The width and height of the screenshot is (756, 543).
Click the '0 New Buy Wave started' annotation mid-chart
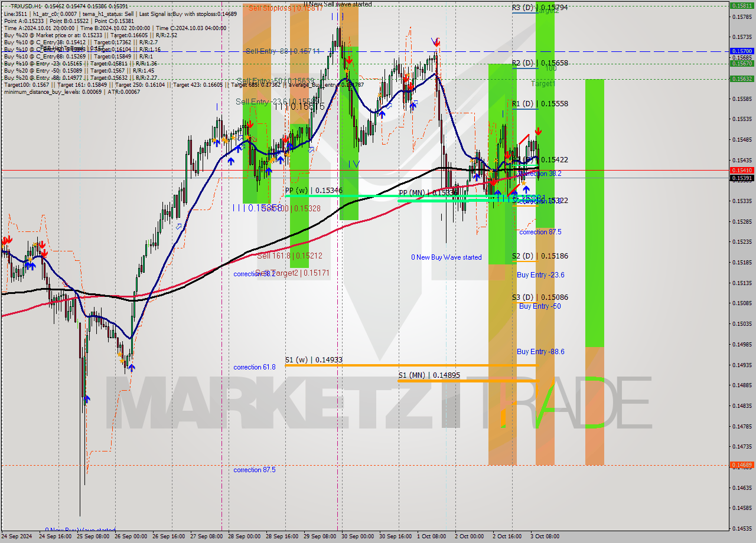[447, 257]
